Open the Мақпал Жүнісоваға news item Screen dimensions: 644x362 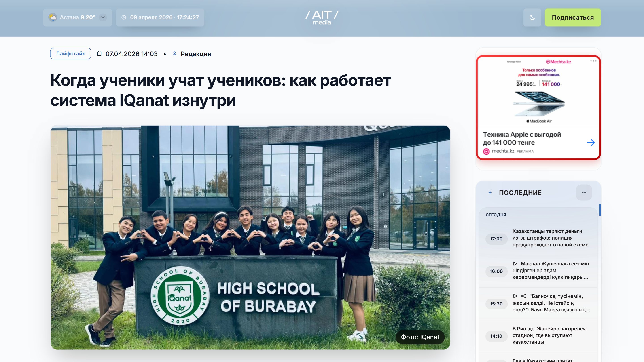click(x=551, y=270)
